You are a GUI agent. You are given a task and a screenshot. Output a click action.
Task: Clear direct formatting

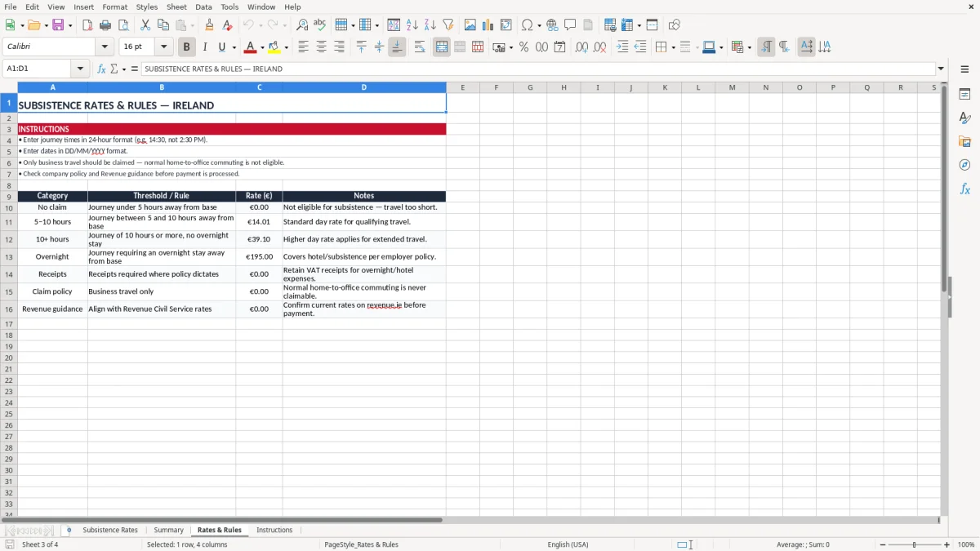(227, 25)
